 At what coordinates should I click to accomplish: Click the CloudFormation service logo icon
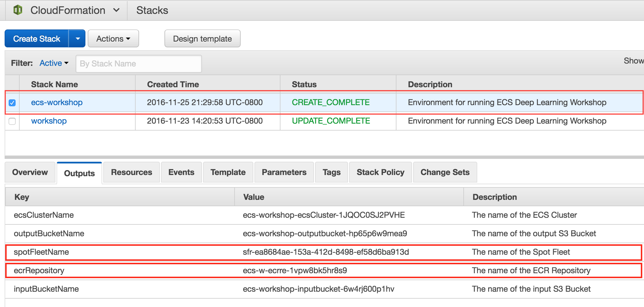(18, 10)
